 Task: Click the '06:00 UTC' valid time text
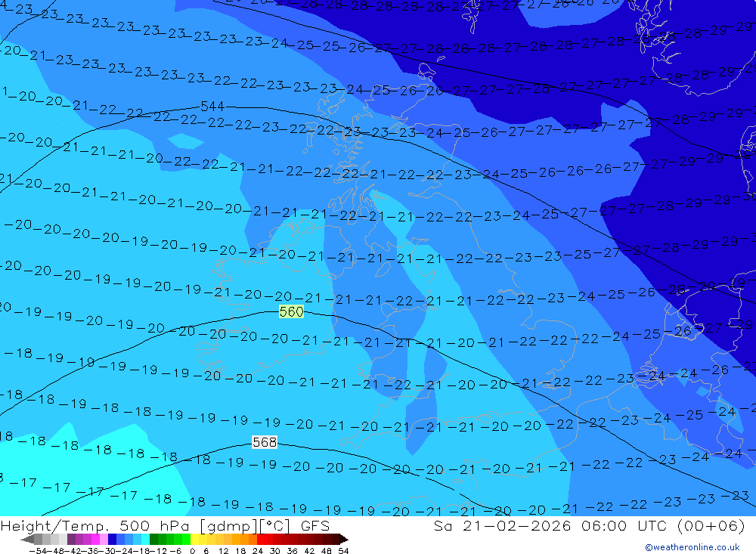tap(624, 525)
